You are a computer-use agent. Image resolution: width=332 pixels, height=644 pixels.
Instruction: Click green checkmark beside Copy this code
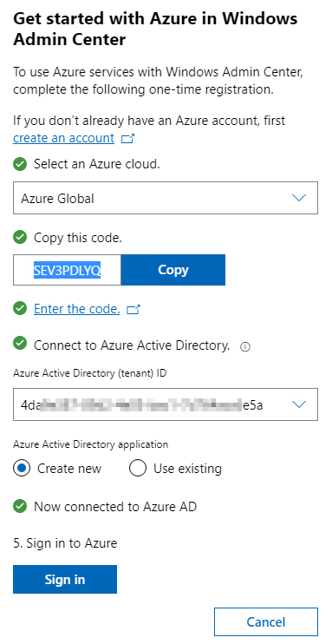coord(20,238)
